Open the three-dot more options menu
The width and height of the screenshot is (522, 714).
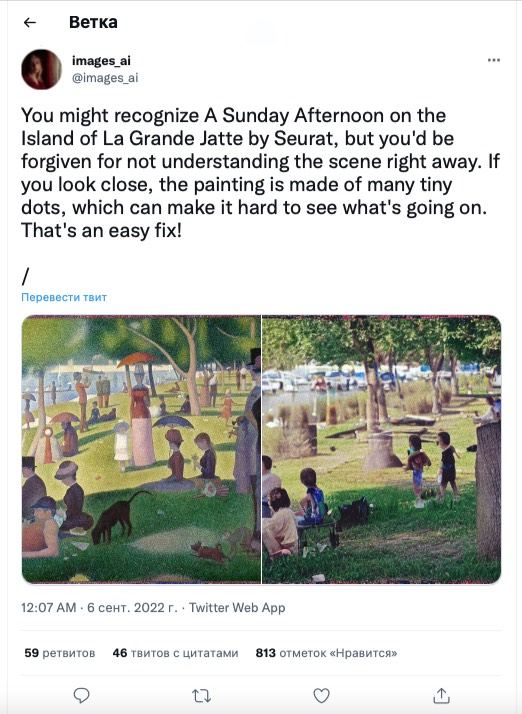494,60
